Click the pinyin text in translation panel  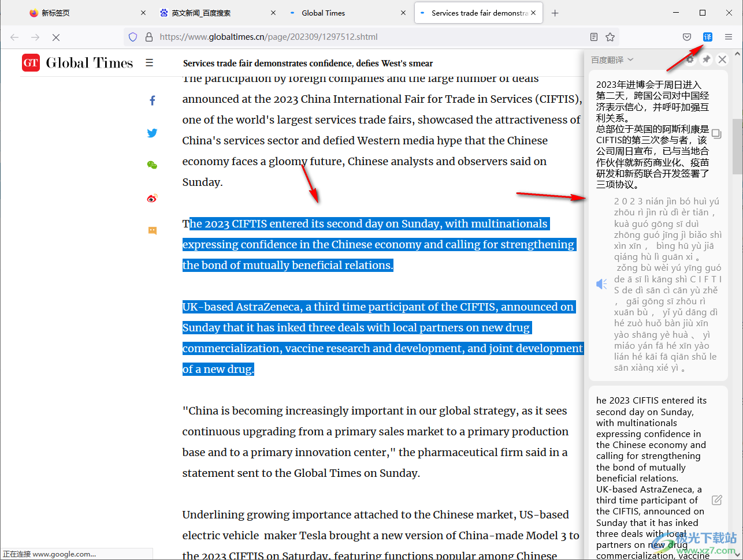(x=667, y=284)
